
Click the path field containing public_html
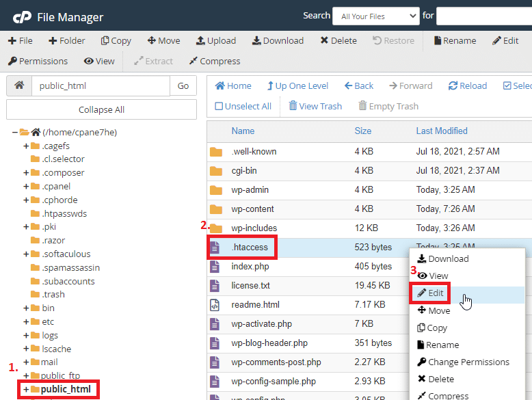point(101,86)
